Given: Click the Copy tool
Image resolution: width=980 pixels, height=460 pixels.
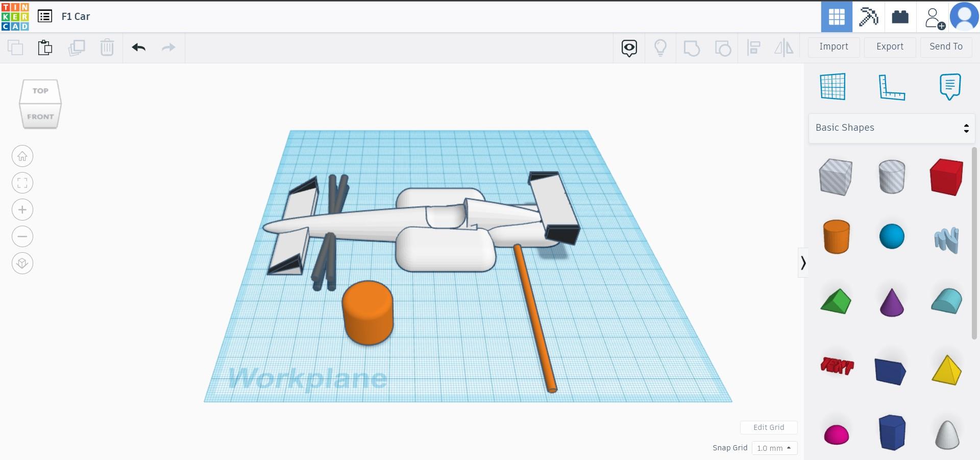Looking at the screenshot, I should (15, 47).
